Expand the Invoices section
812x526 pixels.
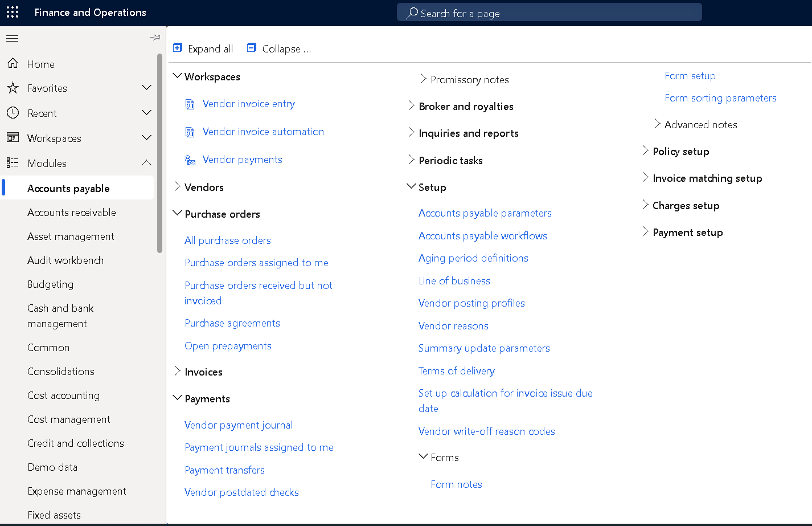pyautogui.click(x=177, y=371)
